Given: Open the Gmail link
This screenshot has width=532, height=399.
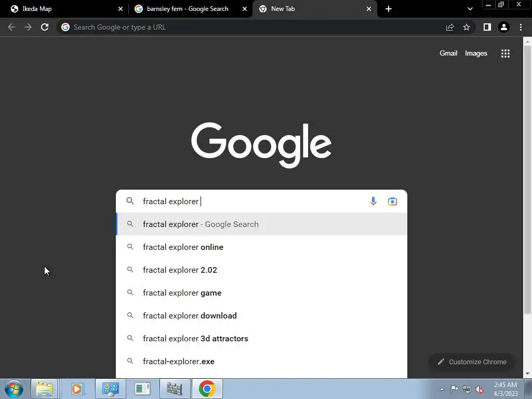Looking at the screenshot, I should [x=448, y=54].
